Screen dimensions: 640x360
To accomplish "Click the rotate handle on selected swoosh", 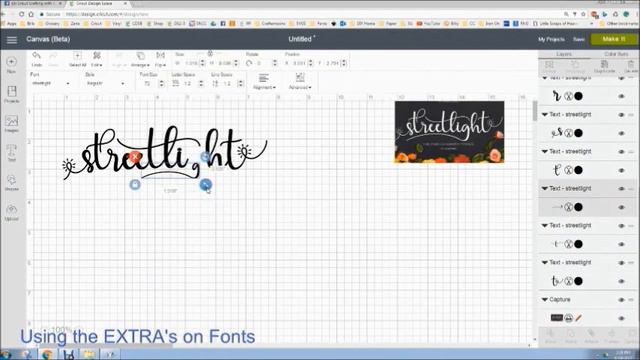I will 205,156.
